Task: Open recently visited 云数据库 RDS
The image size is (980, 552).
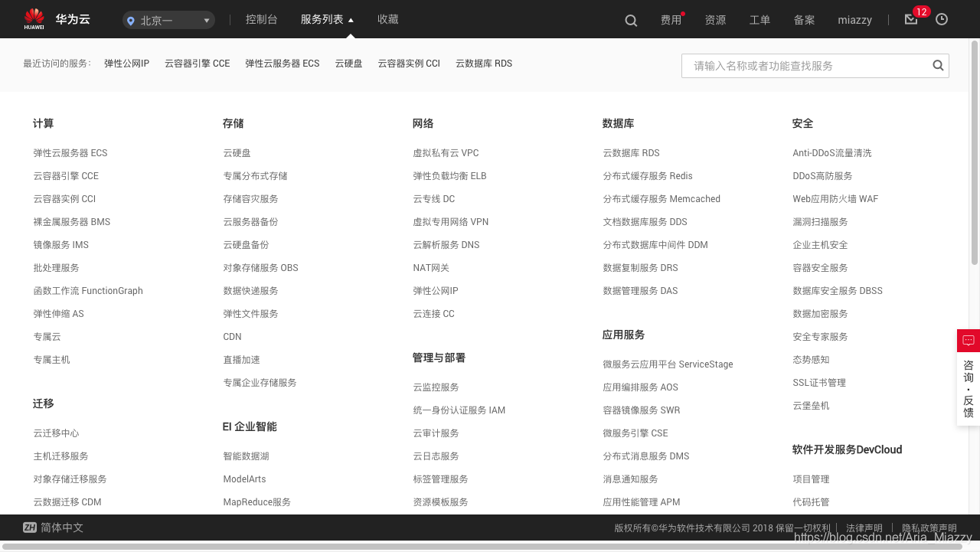Action: tap(484, 64)
